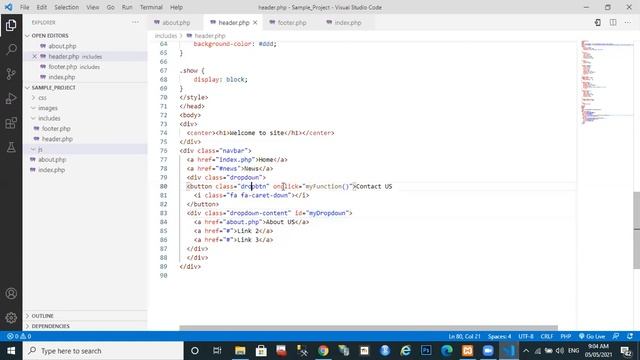
Task: Open the Selection menu
Action: click(67, 7)
